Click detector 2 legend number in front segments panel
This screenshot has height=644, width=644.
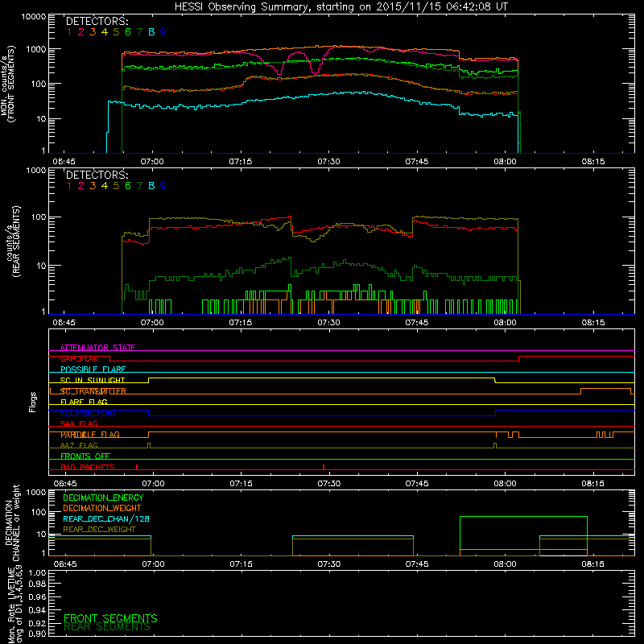[x=81, y=32]
